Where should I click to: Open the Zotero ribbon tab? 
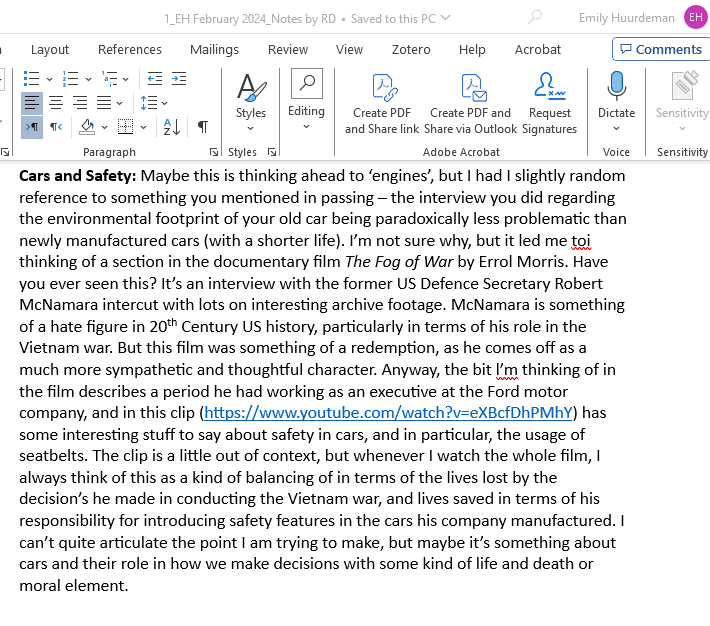click(x=411, y=49)
